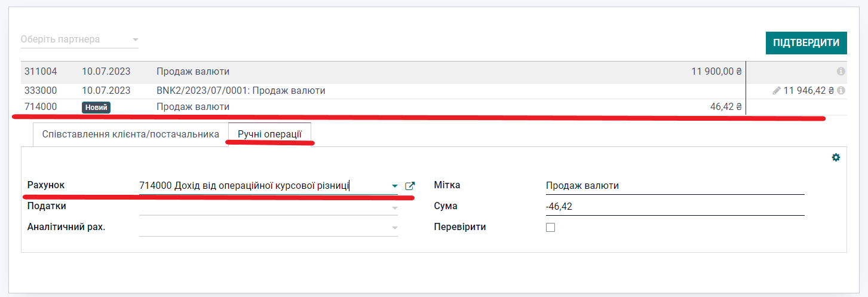Select the BNK2/2023/07/0001 line
Image resolution: width=868 pixels, height=297 pixels.
click(241, 91)
